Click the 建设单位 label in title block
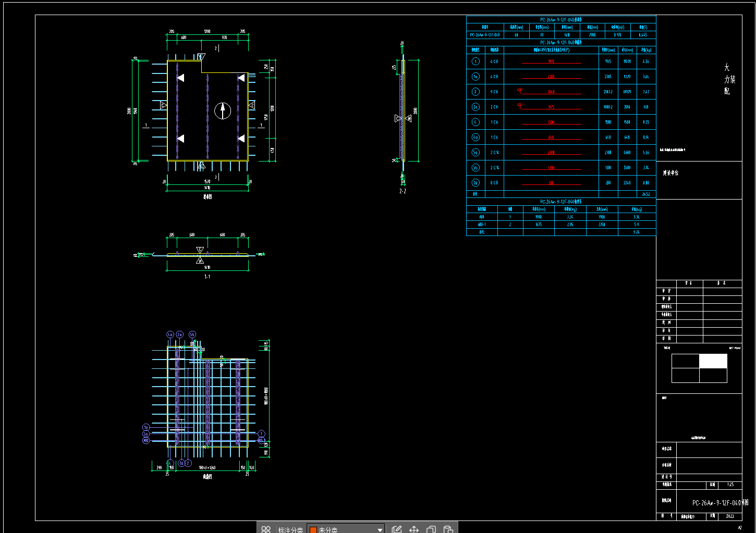756x533 pixels. (x=671, y=173)
